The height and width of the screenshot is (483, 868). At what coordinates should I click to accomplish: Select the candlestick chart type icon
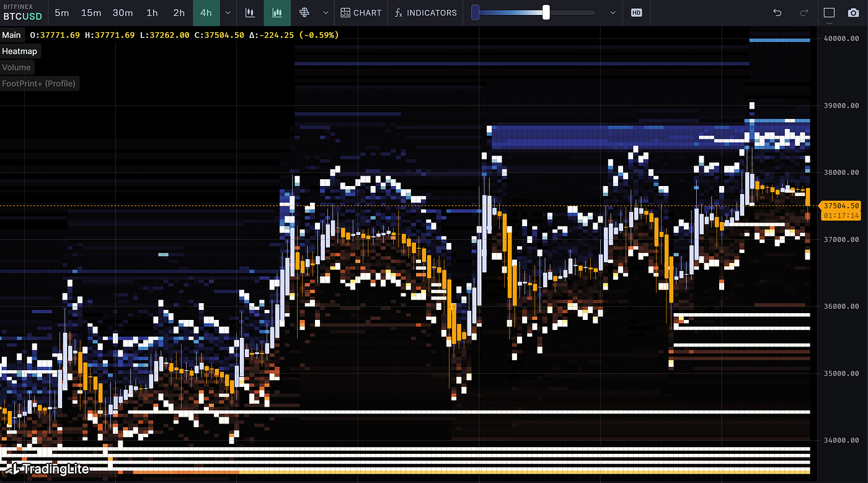pos(250,12)
